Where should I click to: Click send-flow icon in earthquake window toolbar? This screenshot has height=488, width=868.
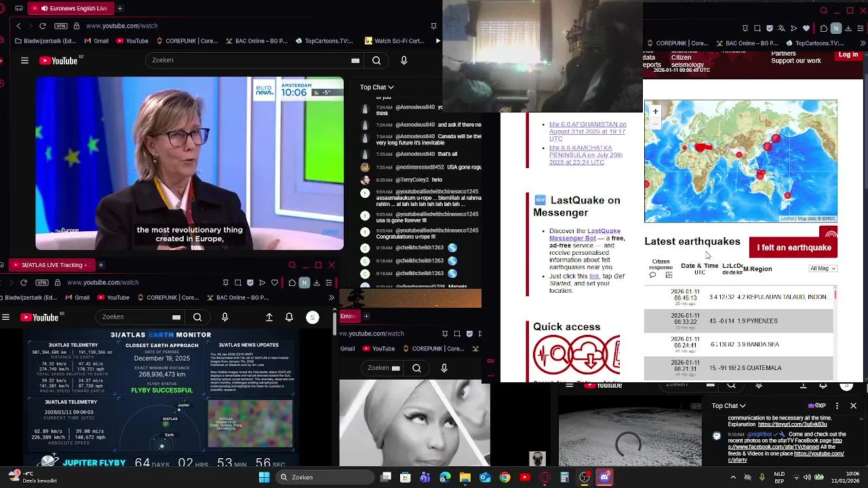tap(794, 28)
